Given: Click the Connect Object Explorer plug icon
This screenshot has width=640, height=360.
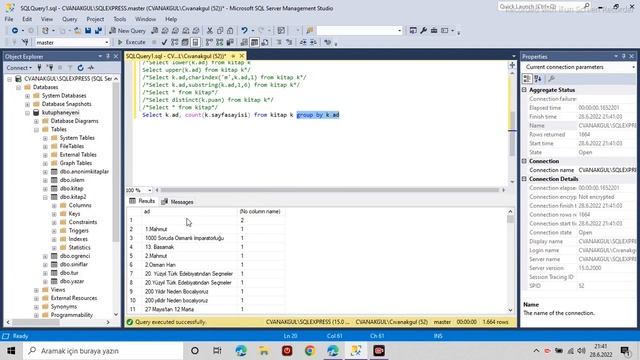Looking at the screenshot, I should pyautogui.click(x=39, y=68).
